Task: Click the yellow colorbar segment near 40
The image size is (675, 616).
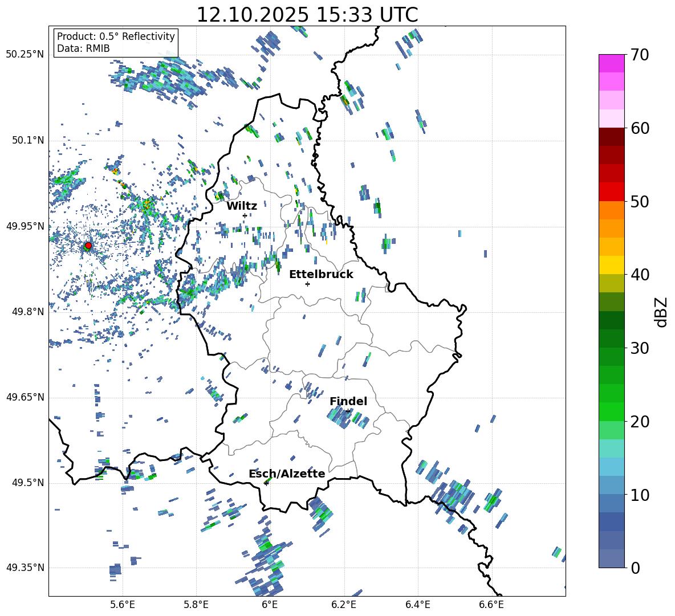Action: coord(612,266)
